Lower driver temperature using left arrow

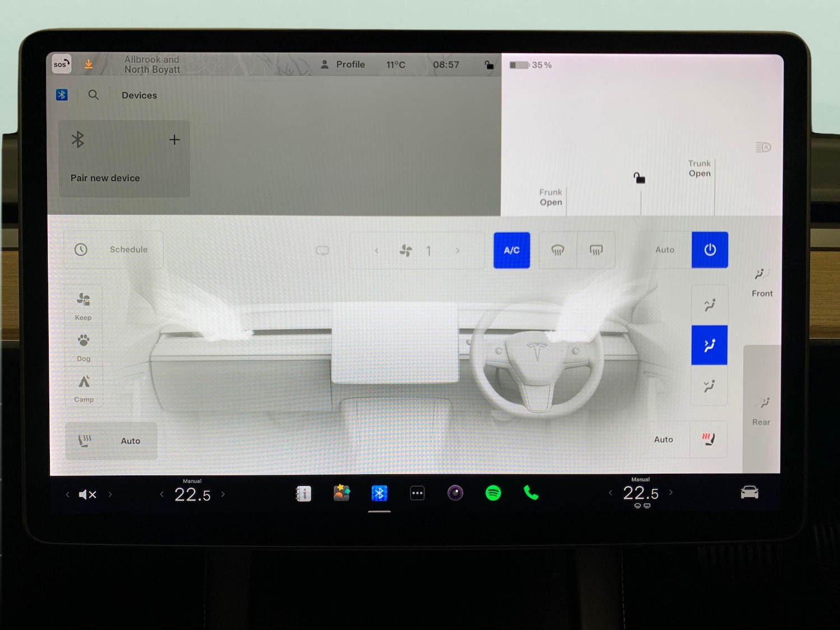[x=162, y=494]
